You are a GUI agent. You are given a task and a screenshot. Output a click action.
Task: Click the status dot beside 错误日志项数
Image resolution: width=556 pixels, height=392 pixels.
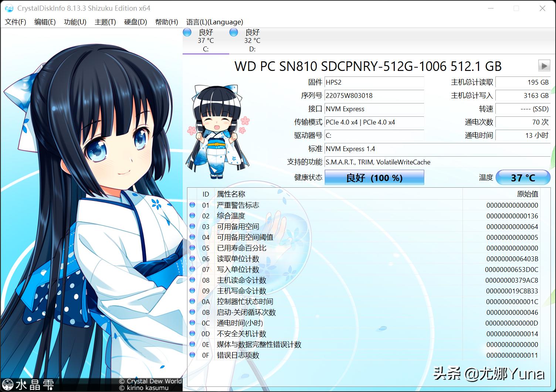pyautogui.click(x=192, y=355)
